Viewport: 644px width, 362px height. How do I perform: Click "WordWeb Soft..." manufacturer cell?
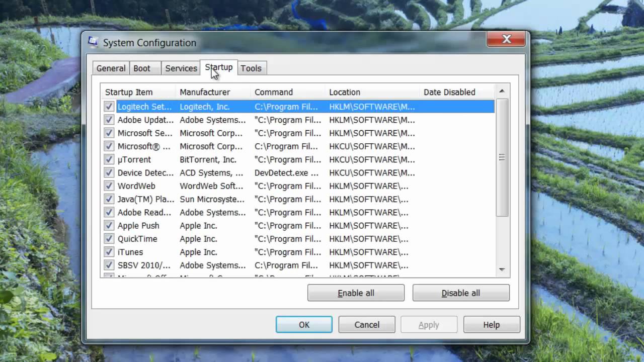point(212,186)
